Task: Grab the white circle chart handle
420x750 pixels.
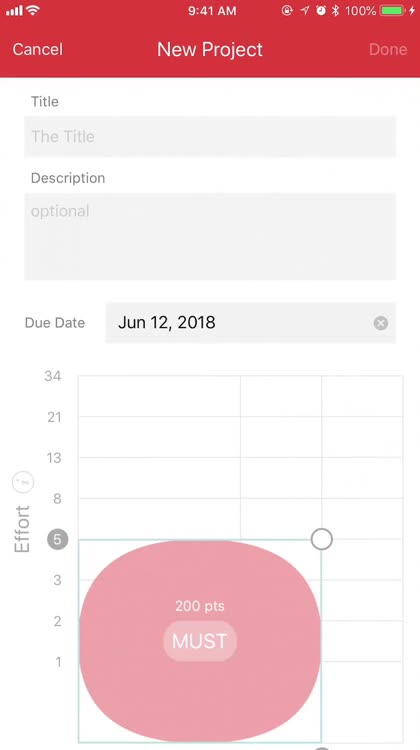Action: click(321, 540)
